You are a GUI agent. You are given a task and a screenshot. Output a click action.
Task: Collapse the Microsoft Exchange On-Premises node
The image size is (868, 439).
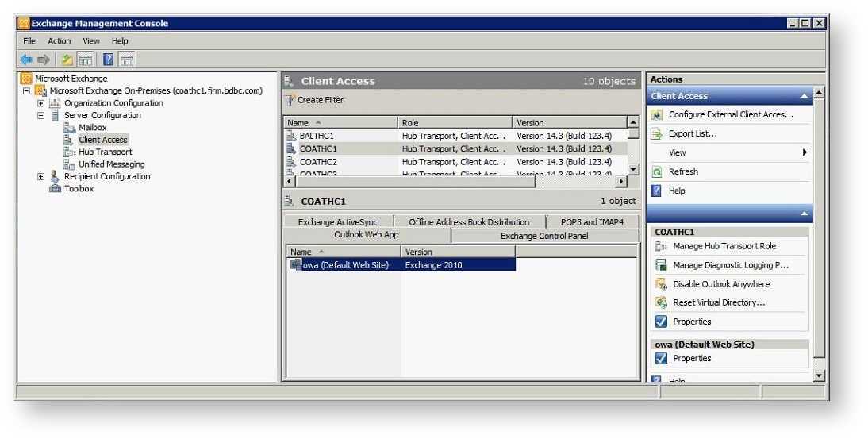coord(26,90)
